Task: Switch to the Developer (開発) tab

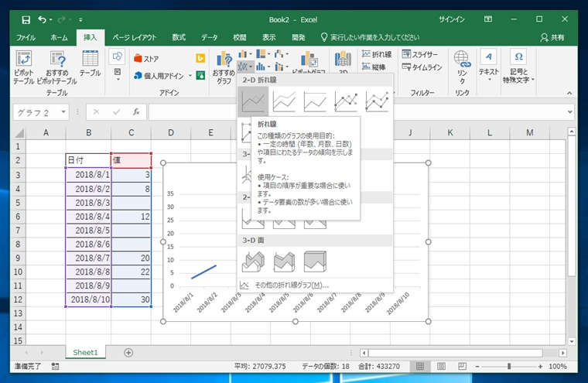Action: (x=299, y=37)
